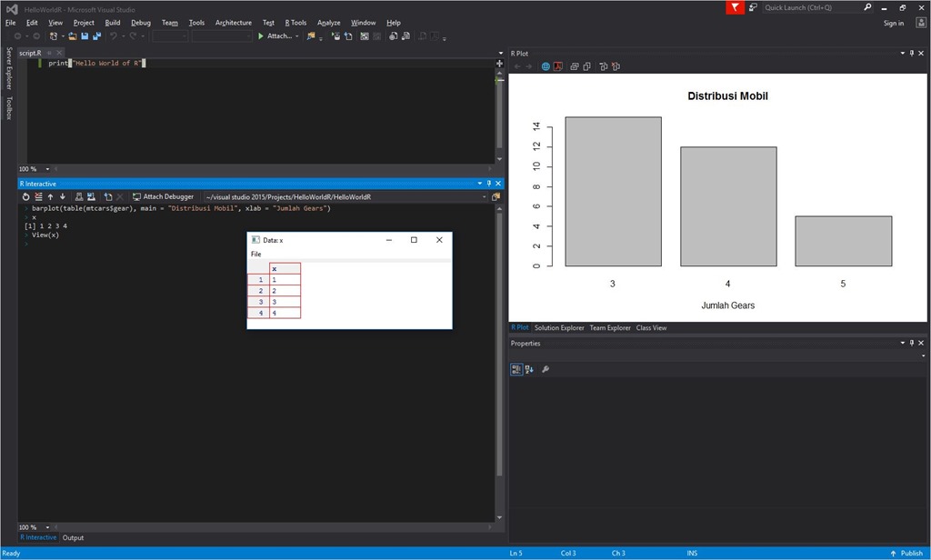931x560 pixels.
Task: Switch to the Solution Explorer tab
Action: [x=559, y=328]
